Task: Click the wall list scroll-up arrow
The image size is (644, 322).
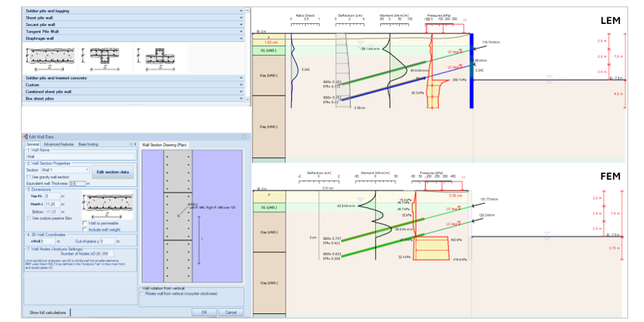Action: (x=247, y=10)
